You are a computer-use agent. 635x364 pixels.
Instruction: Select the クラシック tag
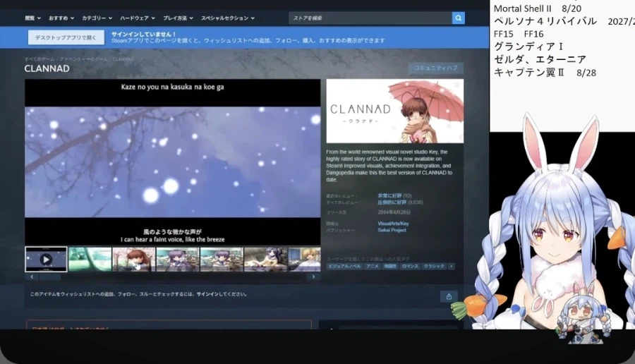(434, 266)
